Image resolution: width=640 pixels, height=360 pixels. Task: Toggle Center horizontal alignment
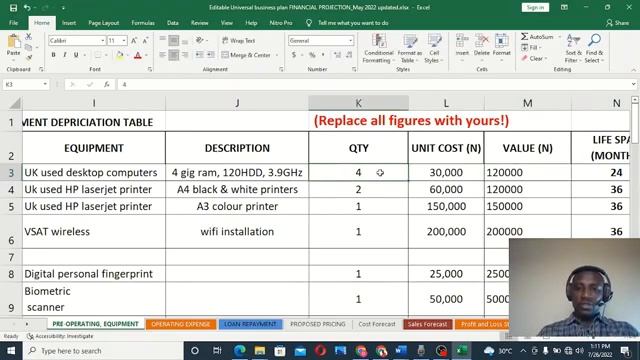click(174, 55)
